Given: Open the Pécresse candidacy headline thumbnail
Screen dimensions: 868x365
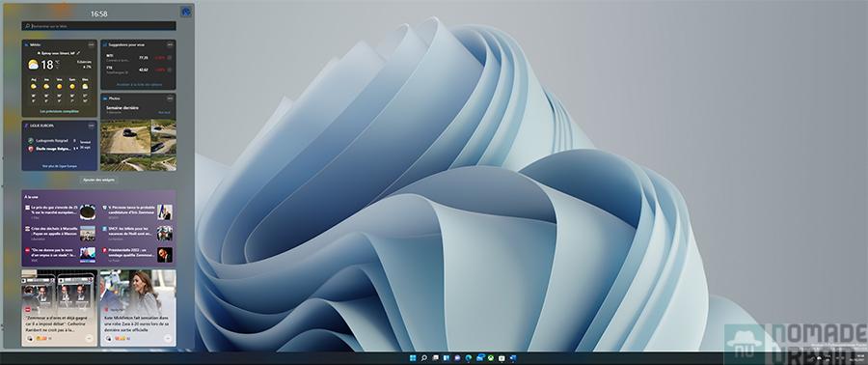Looking at the screenshot, I should tap(164, 212).
